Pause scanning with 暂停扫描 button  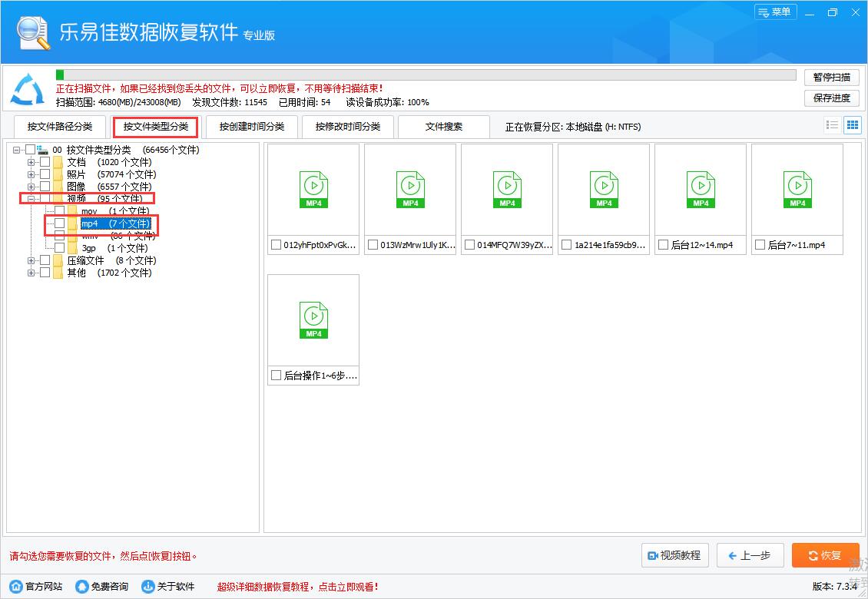pyautogui.click(x=831, y=78)
